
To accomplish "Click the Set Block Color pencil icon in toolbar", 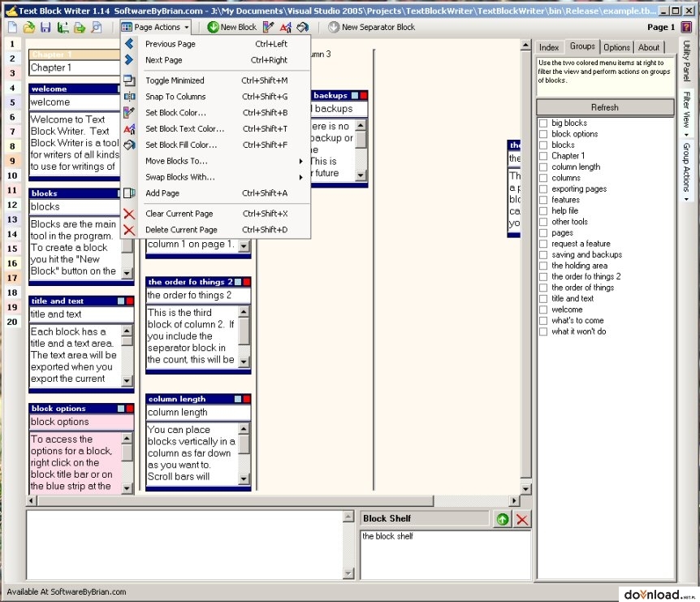I will click(268, 28).
